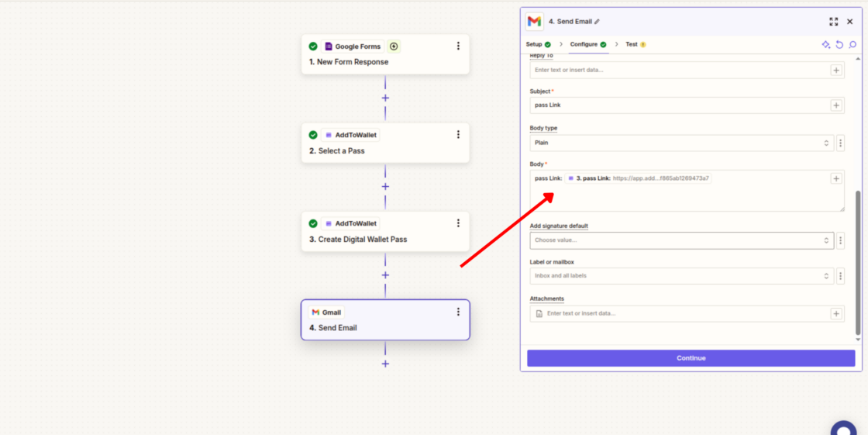The image size is (868, 435).
Task: Open the options menu beside Add signature default
Action: [840, 240]
